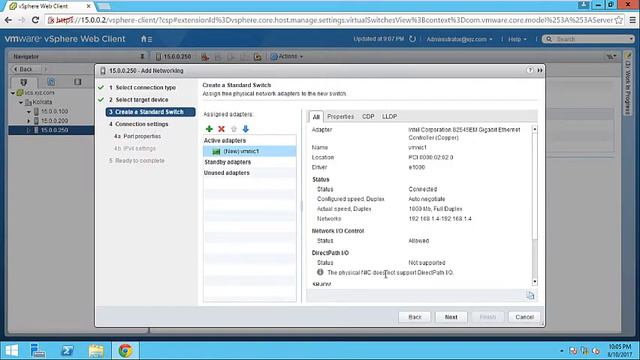Open Help dropdown menu
The width and height of the screenshot is (640, 360).
coord(517,39)
